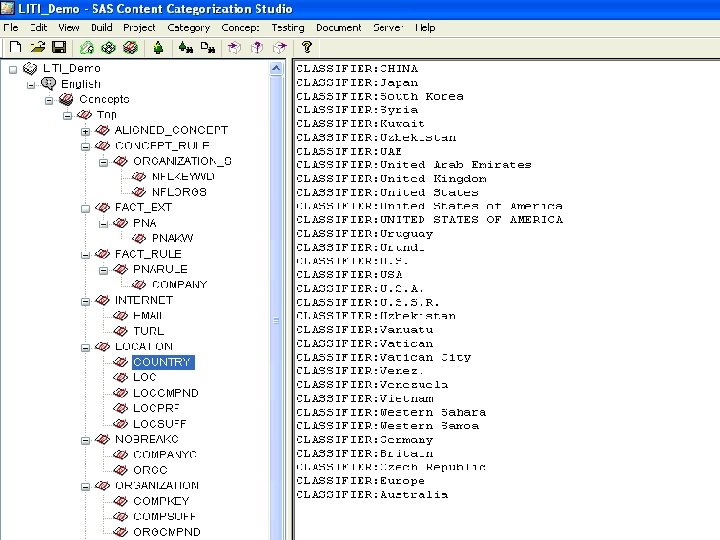Click the application icon in title bar
The height and width of the screenshot is (540, 720).
point(7,8)
